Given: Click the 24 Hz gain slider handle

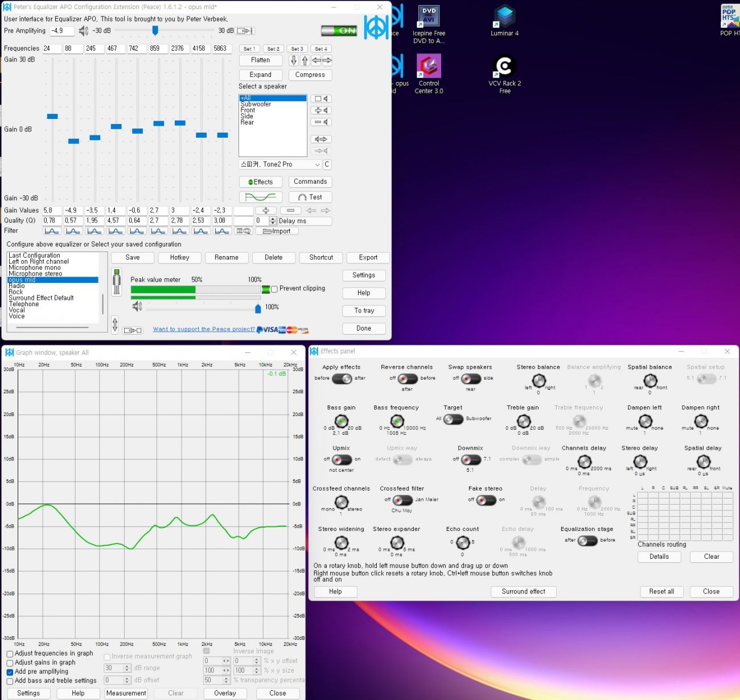Looking at the screenshot, I should click(x=52, y=117).
